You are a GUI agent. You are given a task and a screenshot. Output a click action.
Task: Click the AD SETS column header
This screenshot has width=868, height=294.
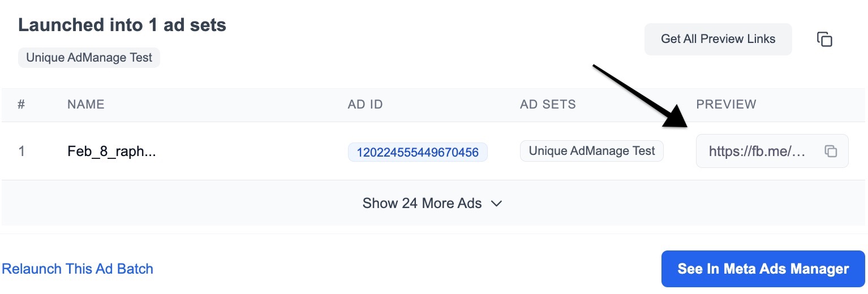(548, 105)
